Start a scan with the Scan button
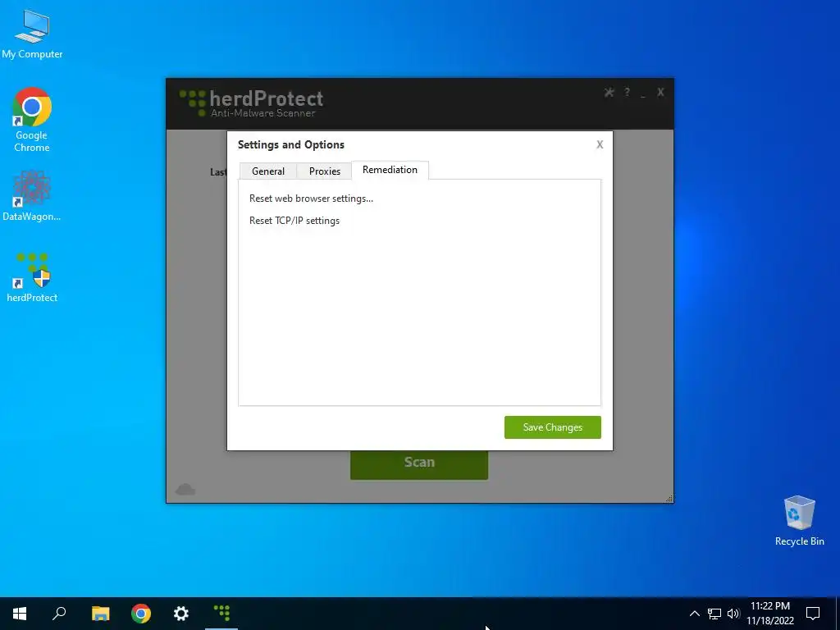Image resolution: width=840 pixels, height=630 pixels. click(419, 463)
